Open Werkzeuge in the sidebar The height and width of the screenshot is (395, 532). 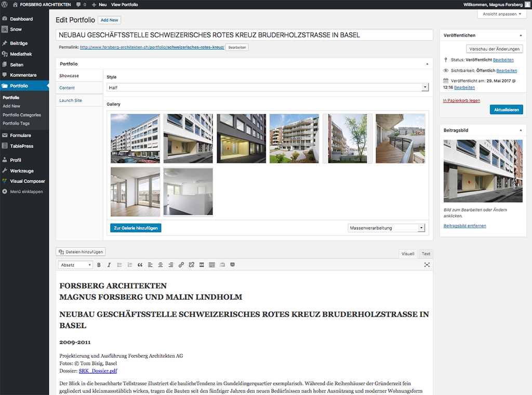(22, 171)
